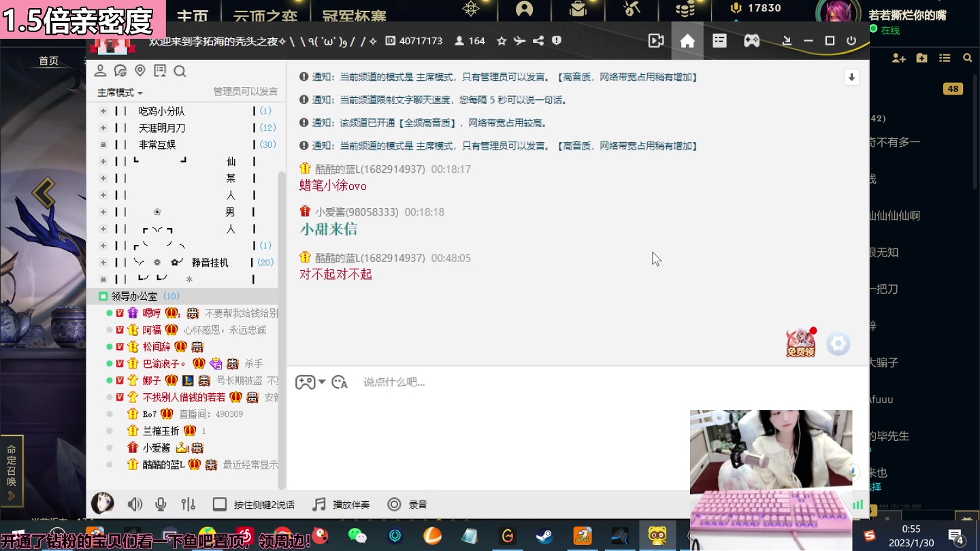Click the airplane icon beside the star
The image size is (980, 551).
[x=520, y=41]
